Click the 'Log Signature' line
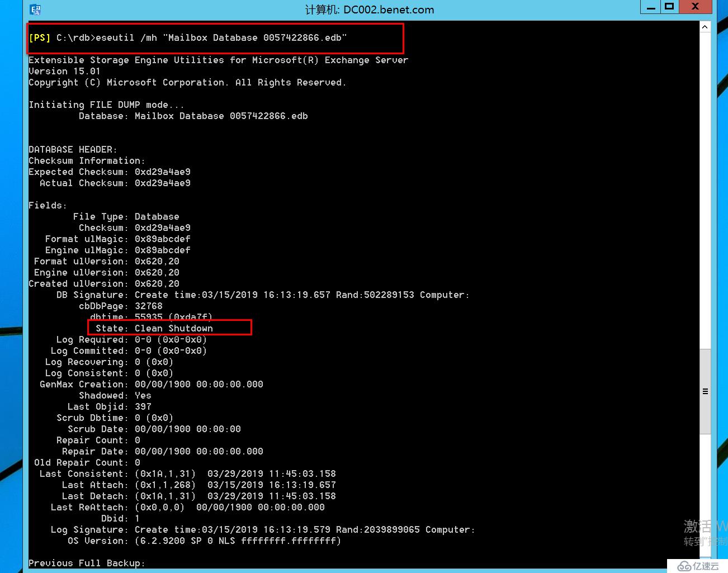The height and width of the screenshot is (573, 728). tap(263, 529)
